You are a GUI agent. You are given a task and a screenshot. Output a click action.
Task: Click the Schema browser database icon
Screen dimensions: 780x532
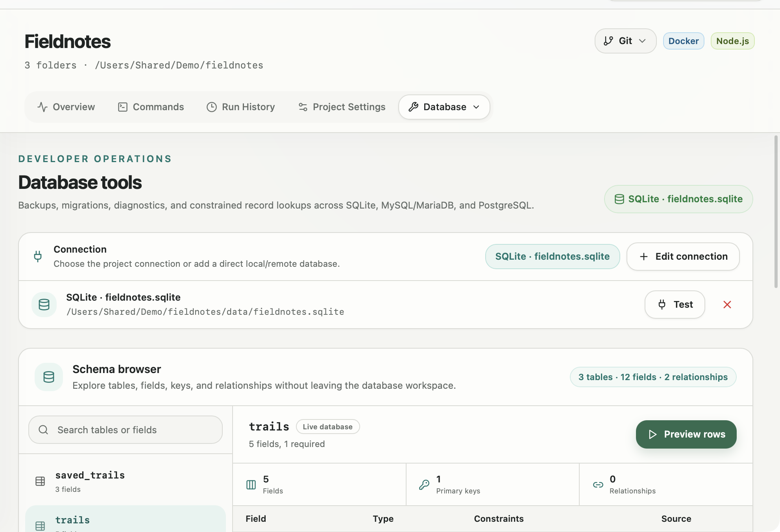coord(49,377)
